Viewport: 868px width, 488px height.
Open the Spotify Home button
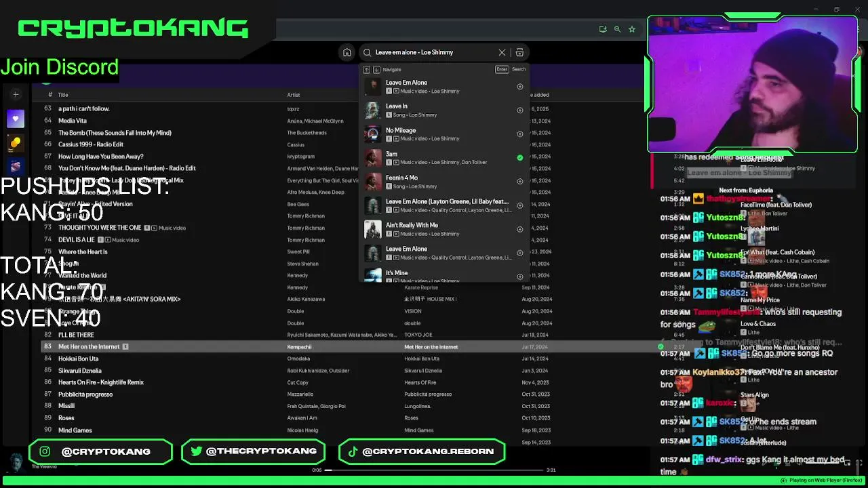(347, 52)
